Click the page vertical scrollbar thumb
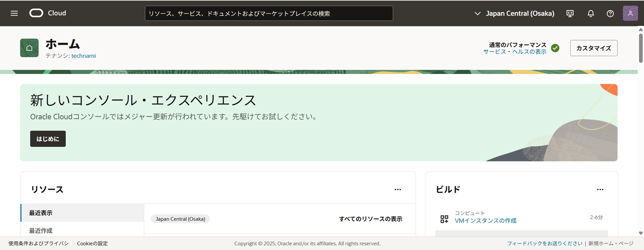Image resolution: width=644 pixels, height=250 pixels. click(x=641, y=48)
